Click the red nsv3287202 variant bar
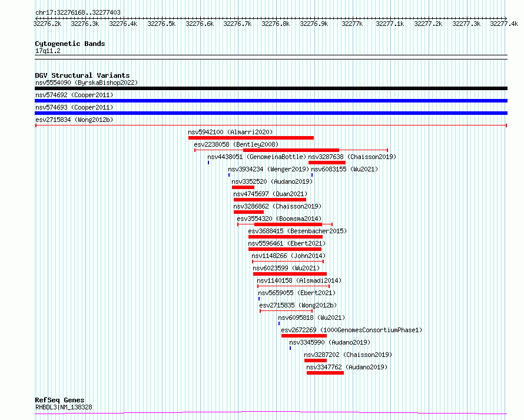The height and width of the screenshot is (420, 524). pyautogui.click(x=315, y=361)
